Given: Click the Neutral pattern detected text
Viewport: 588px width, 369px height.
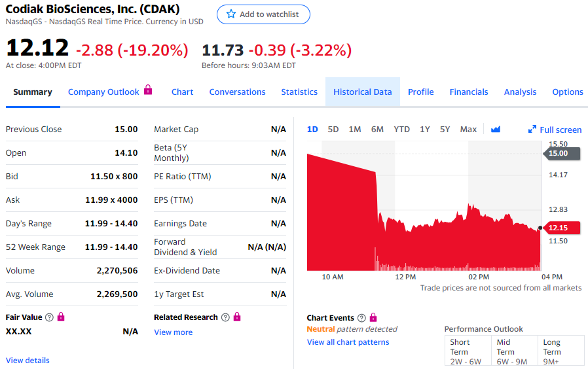Looking at the screenshot, I should tap(352, 329).
